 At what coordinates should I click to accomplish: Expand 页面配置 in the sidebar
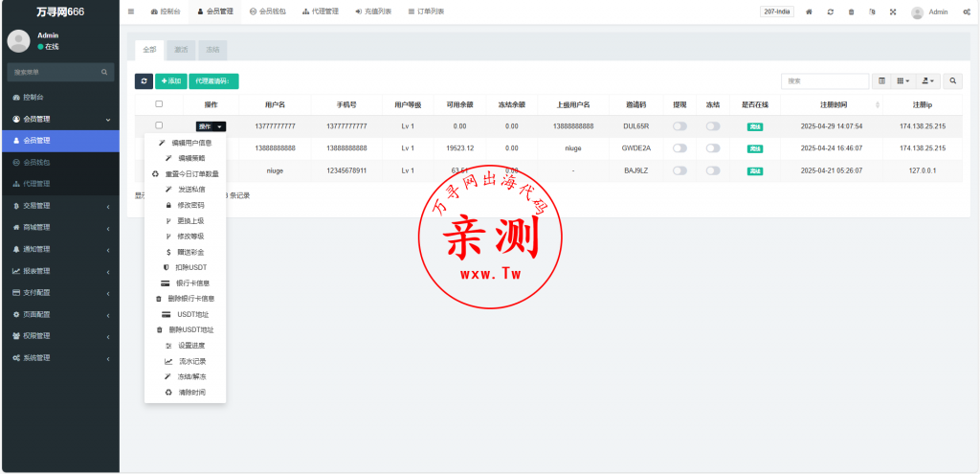click(60, 314)
